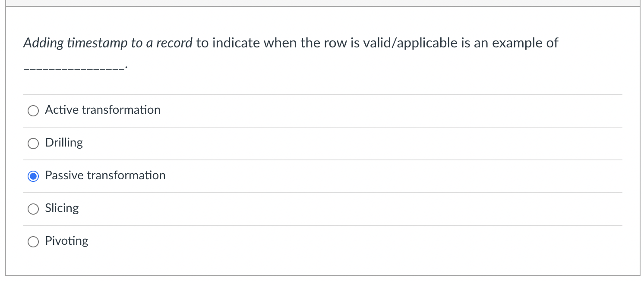Click the row containing the Drilling option

click(x=322, y=143)
